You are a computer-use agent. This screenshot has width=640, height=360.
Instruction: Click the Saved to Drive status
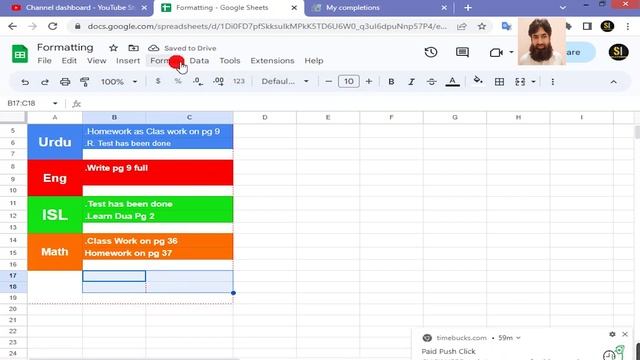182,48
